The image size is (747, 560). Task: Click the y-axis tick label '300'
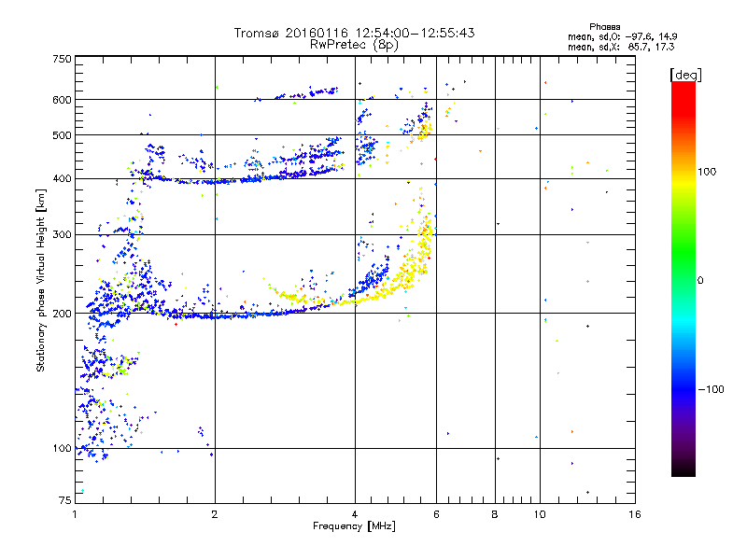point(62,234)
